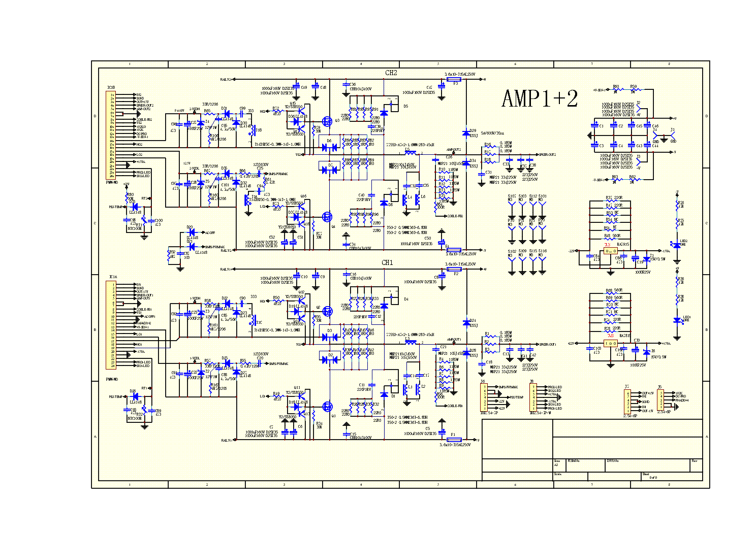This screenshot has width=756, height=534.
Task: Click the U3 regulator block
Action: [610, 251]
